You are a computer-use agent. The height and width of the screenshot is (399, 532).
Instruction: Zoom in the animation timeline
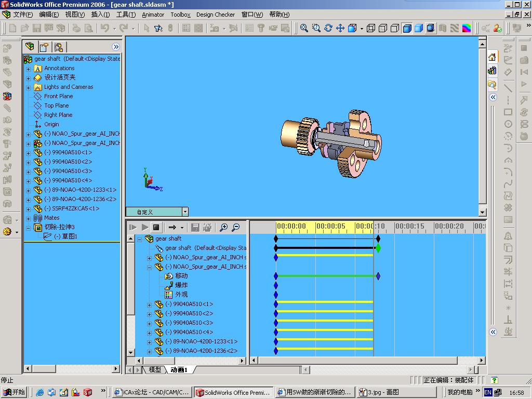223,228
